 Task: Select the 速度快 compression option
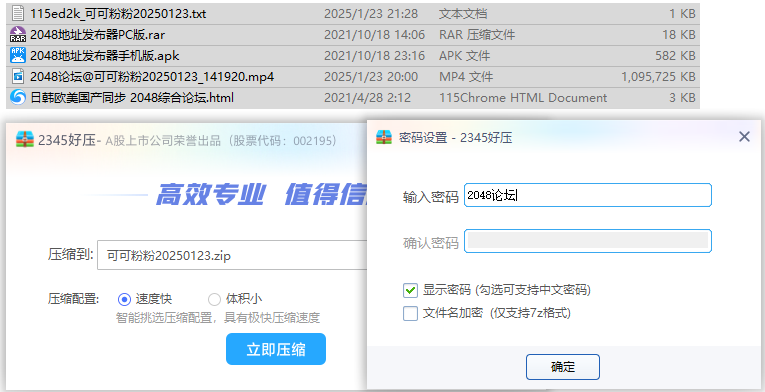click(124, 299)
